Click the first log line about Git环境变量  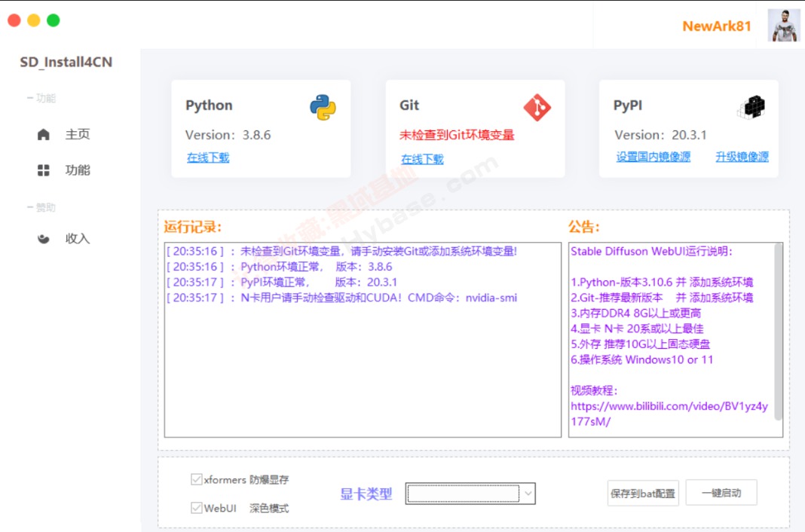(x=341, y=252)
